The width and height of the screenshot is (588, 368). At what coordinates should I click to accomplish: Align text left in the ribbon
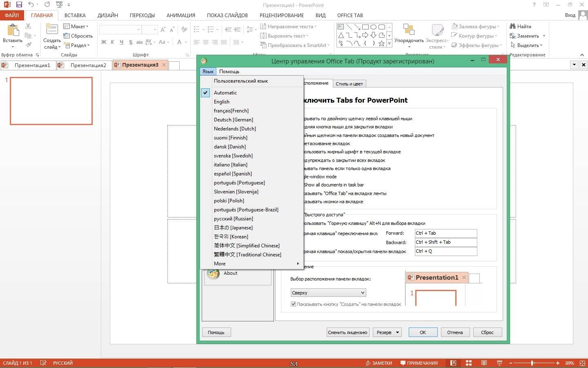197,42
